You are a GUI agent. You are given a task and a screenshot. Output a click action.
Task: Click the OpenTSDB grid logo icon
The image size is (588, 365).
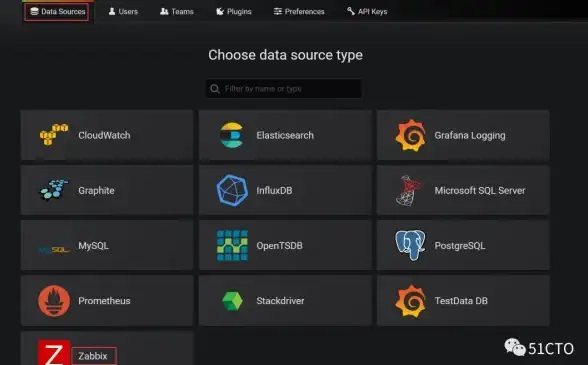click(232, 245)
